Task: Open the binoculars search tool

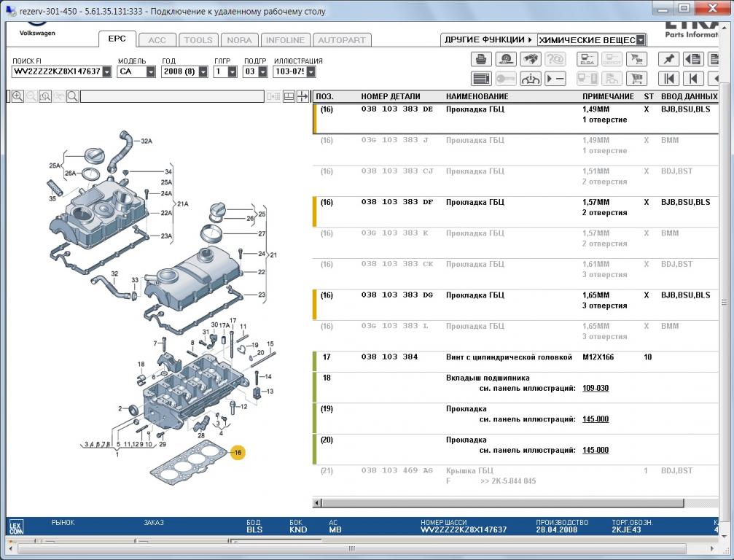Action: tap(531, 59)
